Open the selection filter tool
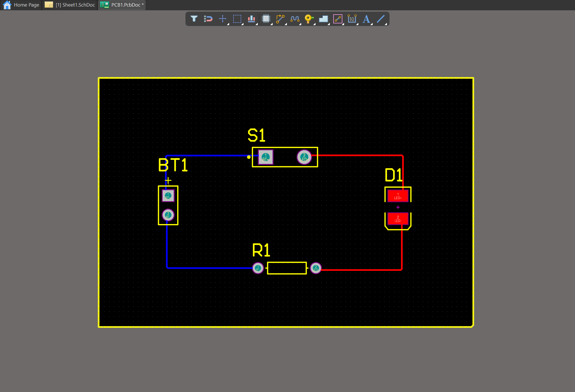 click(194, 19)
